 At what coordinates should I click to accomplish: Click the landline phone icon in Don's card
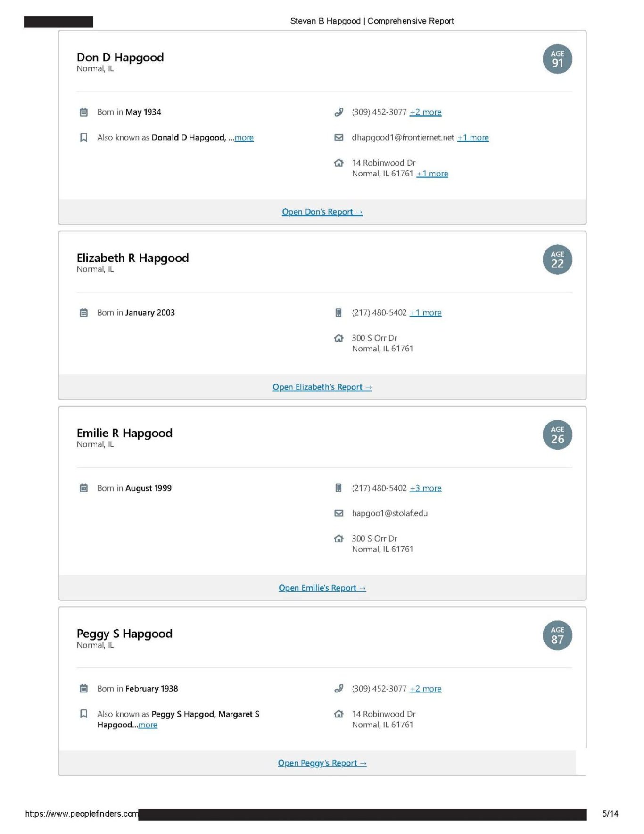coord(339,112)
